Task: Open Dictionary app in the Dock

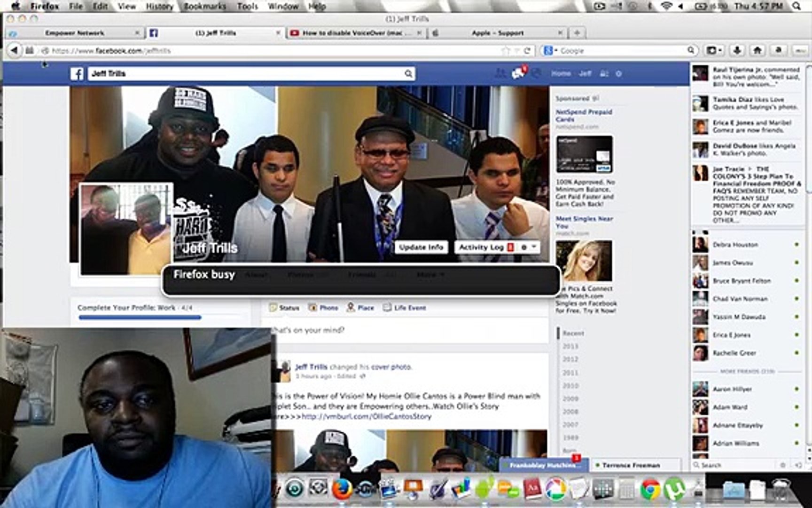Action: 532,490
